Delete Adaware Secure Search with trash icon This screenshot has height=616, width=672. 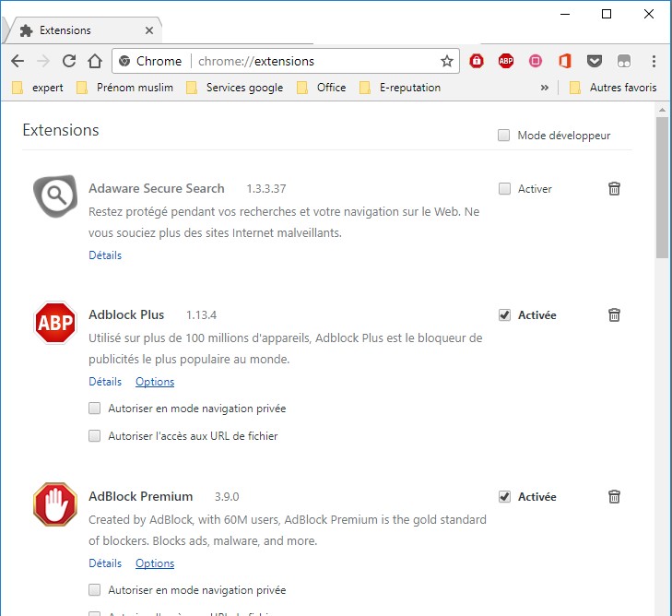614,189
